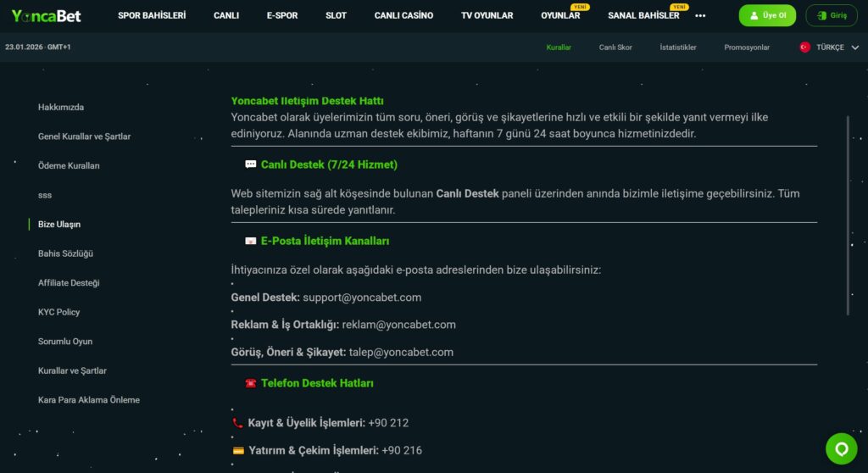Select Sorumlu Oyun from the sidebar
Screen dimensions: 868x473
[x=65, y=342]
